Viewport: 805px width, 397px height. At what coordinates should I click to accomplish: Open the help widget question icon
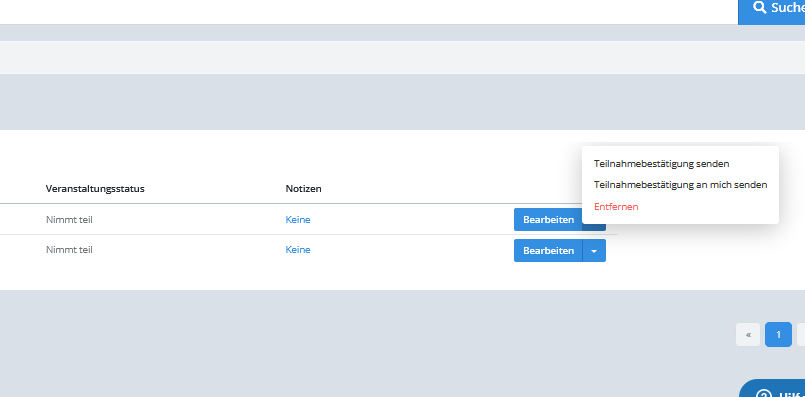[764, 393]
